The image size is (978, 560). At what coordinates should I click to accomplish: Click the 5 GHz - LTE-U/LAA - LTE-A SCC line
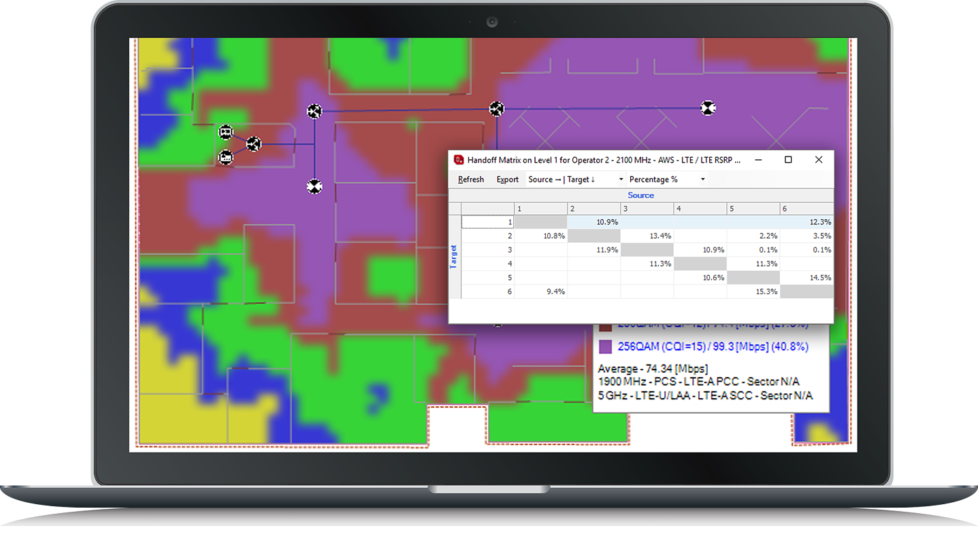point(705,395)
